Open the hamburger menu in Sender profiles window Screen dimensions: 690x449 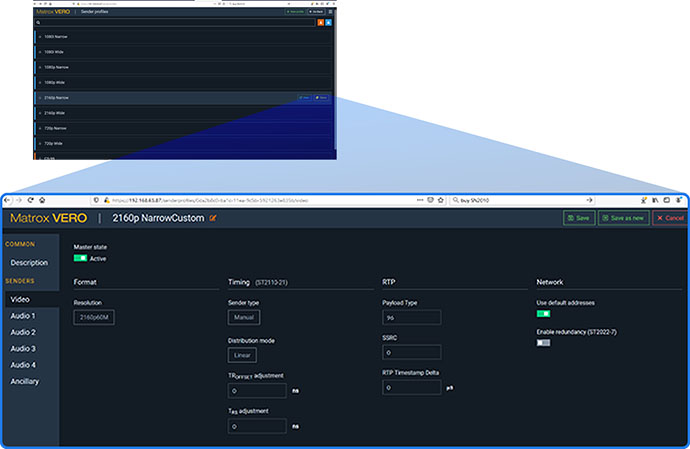330,12
